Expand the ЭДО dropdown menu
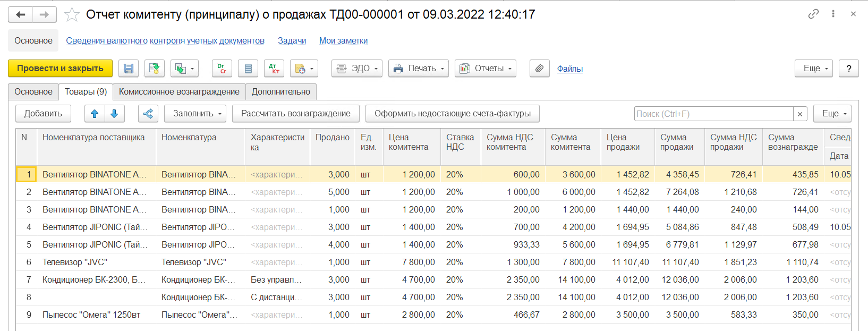 tap(357, 69)
